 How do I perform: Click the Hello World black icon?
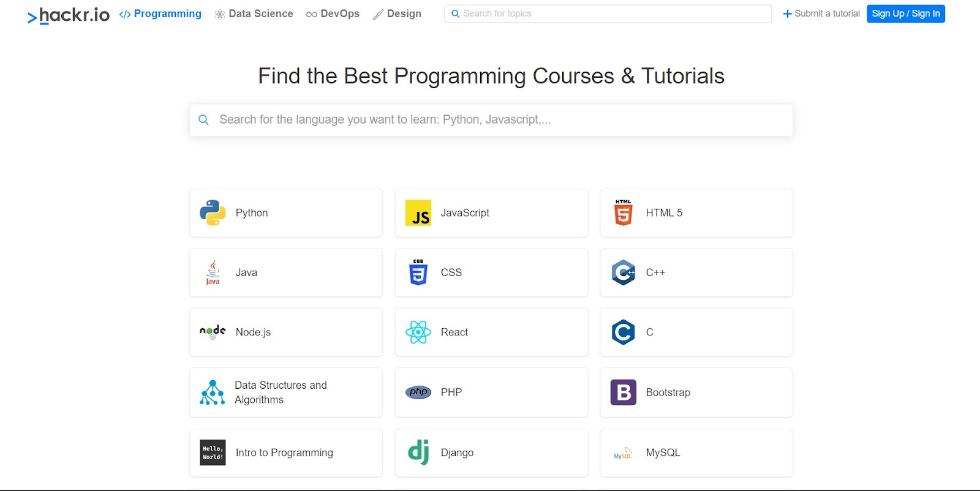tap(213, 452)
